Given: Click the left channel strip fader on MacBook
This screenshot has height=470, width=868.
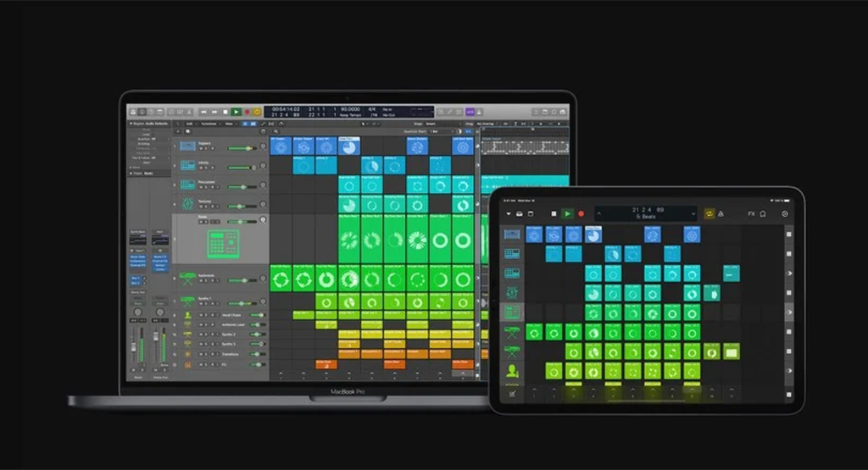Looking at the screenshot, I should pos(133,346).
